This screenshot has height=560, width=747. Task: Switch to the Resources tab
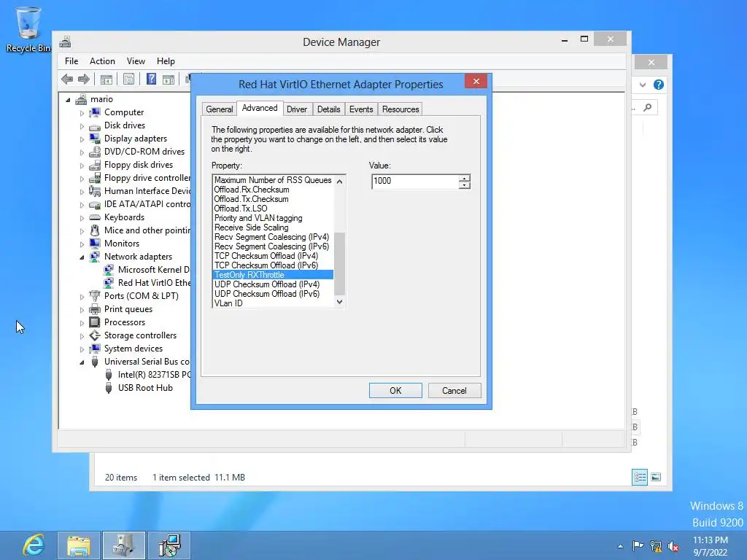point(400,109)
